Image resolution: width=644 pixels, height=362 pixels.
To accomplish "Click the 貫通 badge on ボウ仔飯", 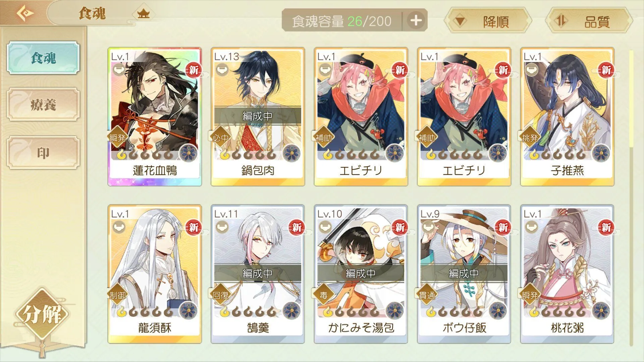I will tap(427, 295).
